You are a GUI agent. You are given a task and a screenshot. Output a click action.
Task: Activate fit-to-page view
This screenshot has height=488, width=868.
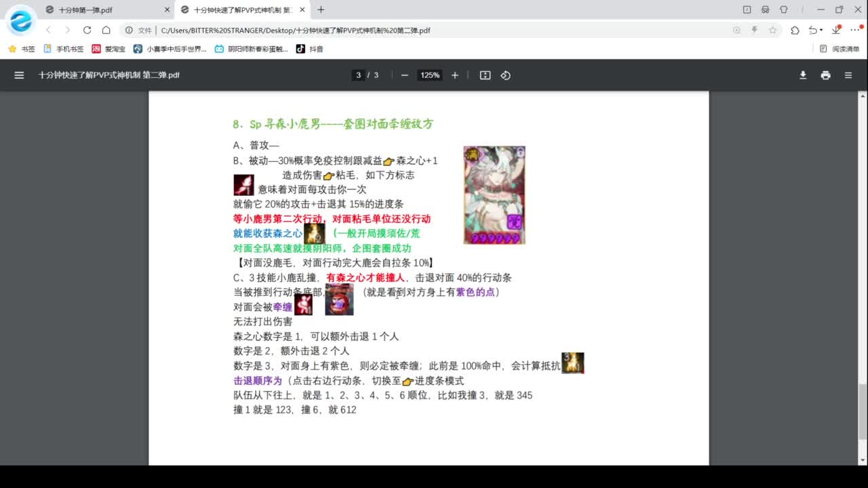click(484, 75)
